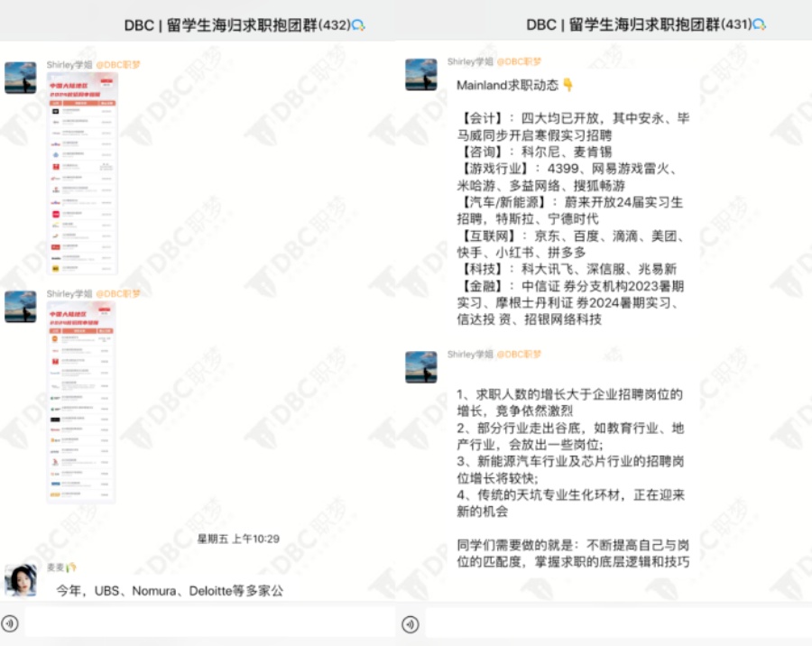Open Shirley's avatar next to the second recruitment table image
This screenshot has height=646, width=812.
[x=21, y=307]
